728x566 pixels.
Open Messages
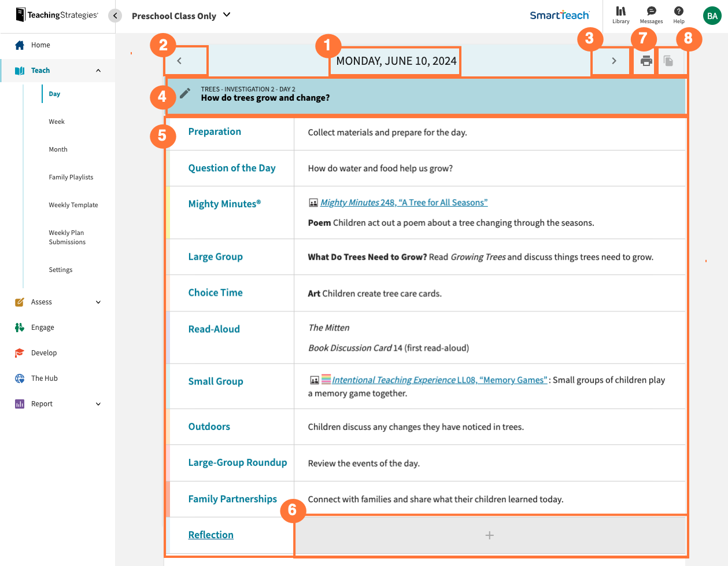click(x=651, y=16)
